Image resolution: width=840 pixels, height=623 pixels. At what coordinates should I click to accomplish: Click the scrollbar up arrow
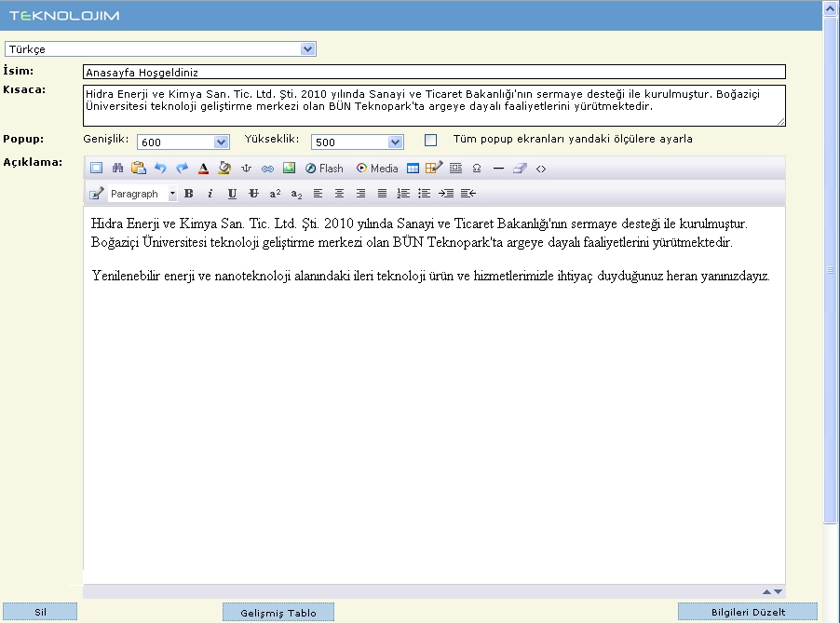[x=831, y=8]
